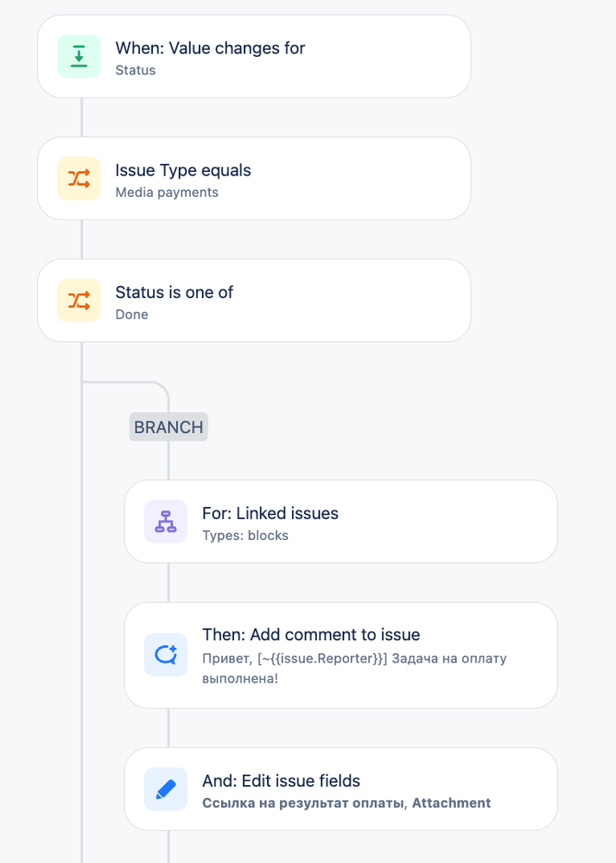This screenshot has width=616, height=863.
Task: Open the 'When: Value changes for' trigger title
Action: [210, 48]
